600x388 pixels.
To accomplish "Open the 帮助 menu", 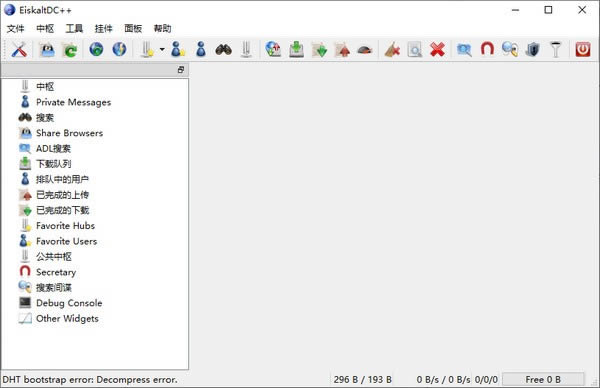I will coord(162,28).
